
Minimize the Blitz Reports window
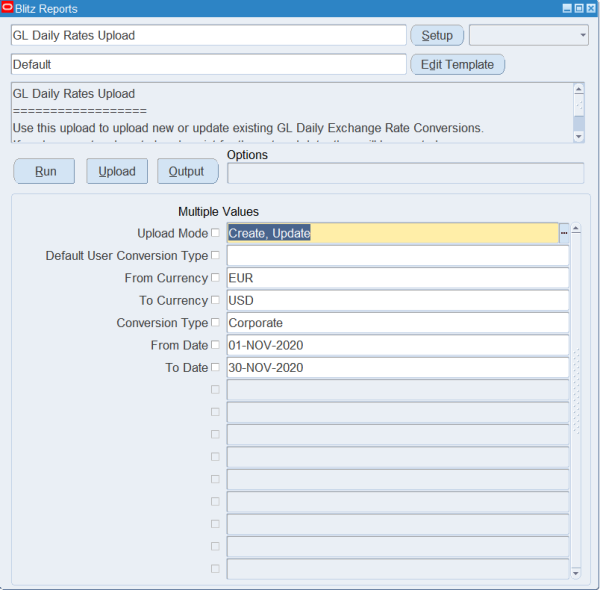[567, 8]
